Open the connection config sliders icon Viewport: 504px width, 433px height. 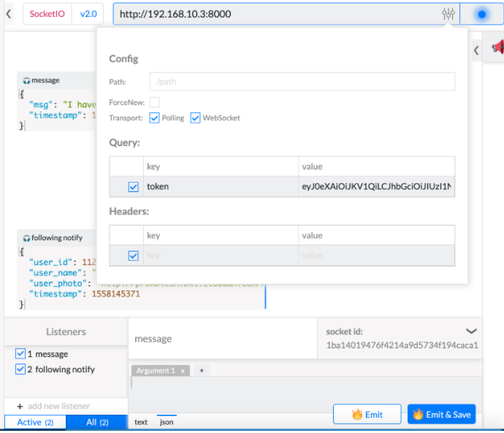pyautogui.click(x=448, y=14)
